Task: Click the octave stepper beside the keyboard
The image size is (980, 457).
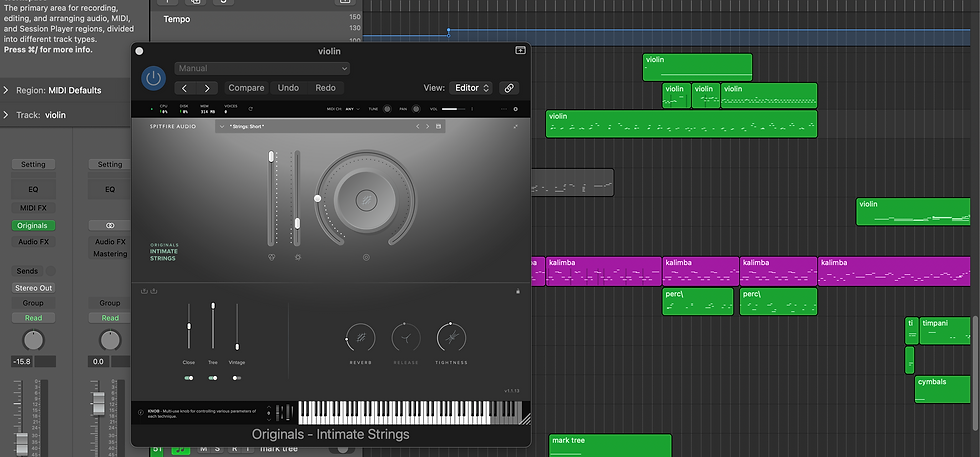Action: coord(269,413)
